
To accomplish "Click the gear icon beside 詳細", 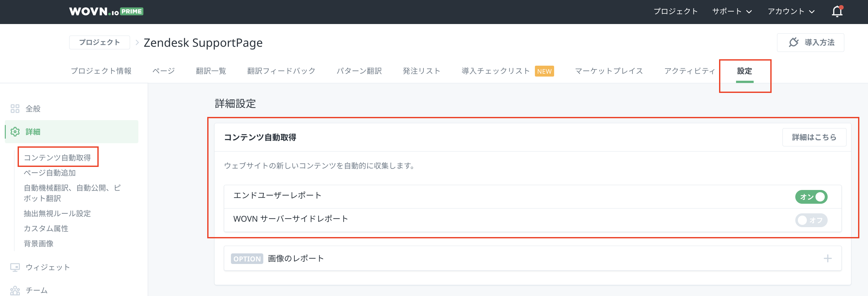I will [15, 131].
